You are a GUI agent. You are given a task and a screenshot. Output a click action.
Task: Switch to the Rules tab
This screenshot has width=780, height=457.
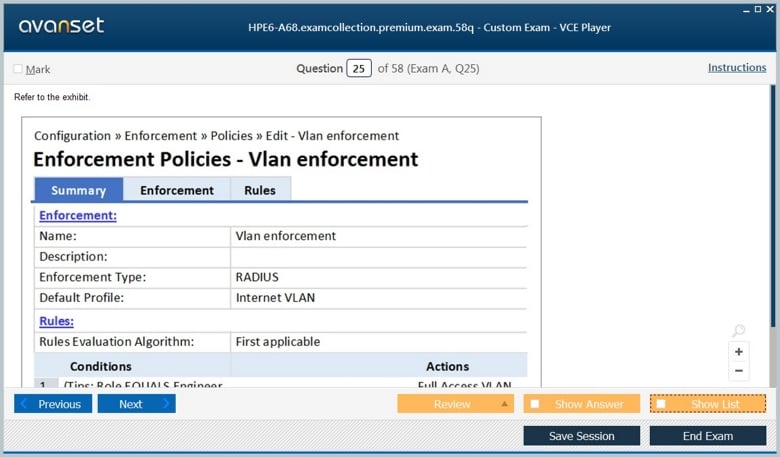point(260,190)
